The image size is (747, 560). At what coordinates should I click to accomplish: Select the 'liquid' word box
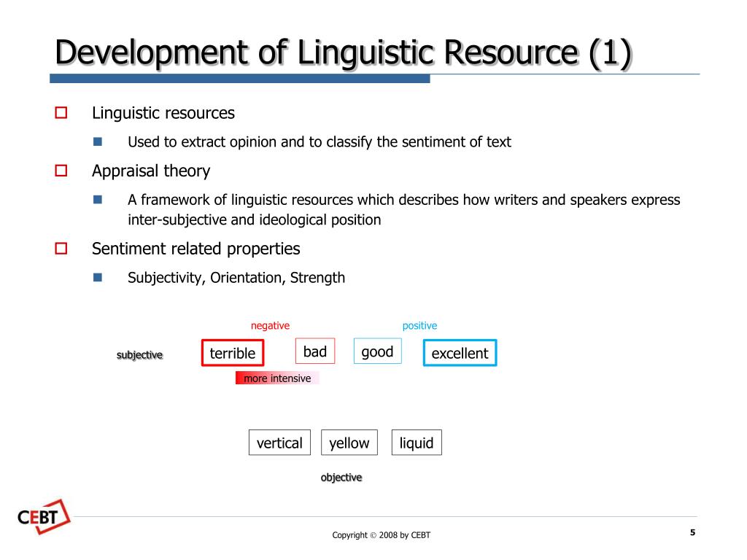417,443
